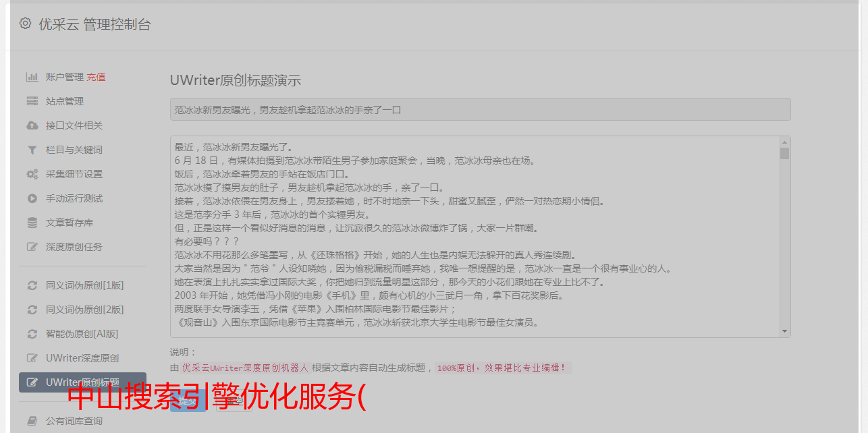Click the gear icon beside 优采云 管理控制台
The image size is (868, 433).
tap(25, 24)
